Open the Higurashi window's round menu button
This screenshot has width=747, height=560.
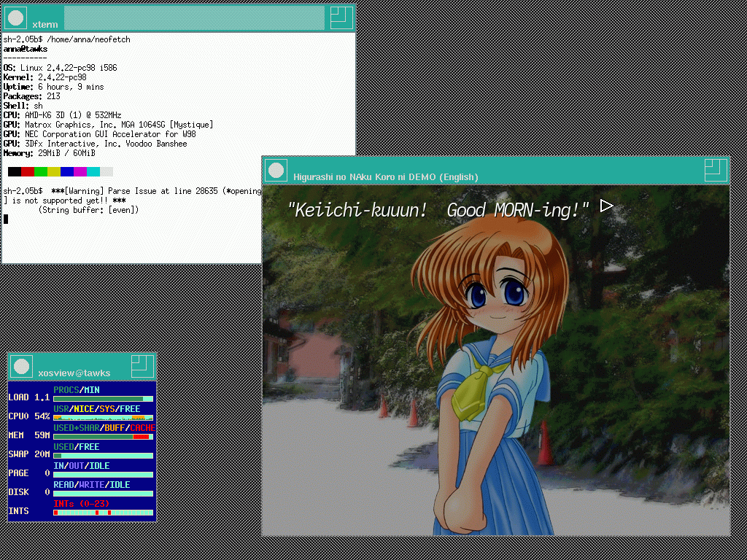pos(276,170)
